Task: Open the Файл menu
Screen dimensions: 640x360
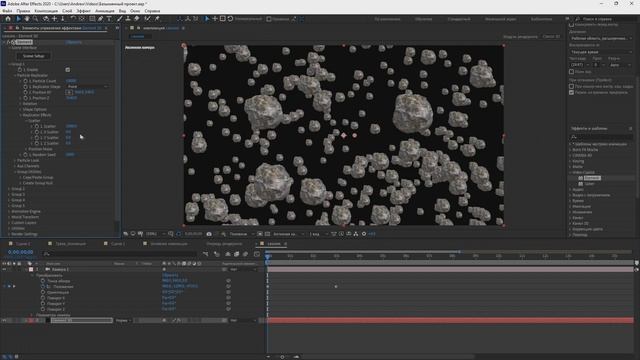Action: pos(7,11)
